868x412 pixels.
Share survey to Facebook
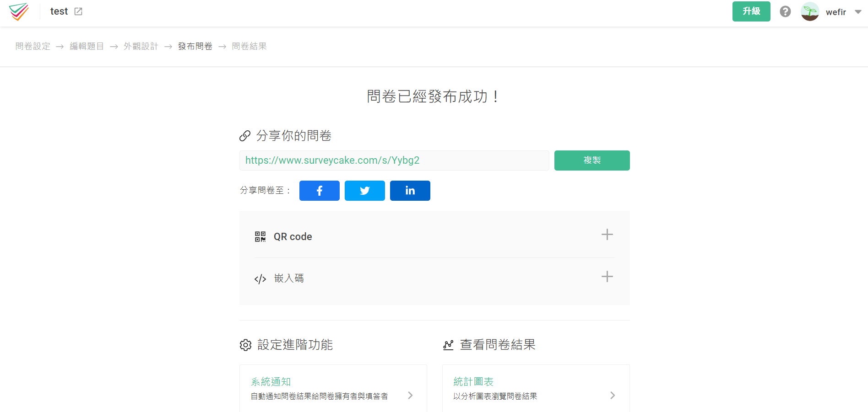pos(320,191)
